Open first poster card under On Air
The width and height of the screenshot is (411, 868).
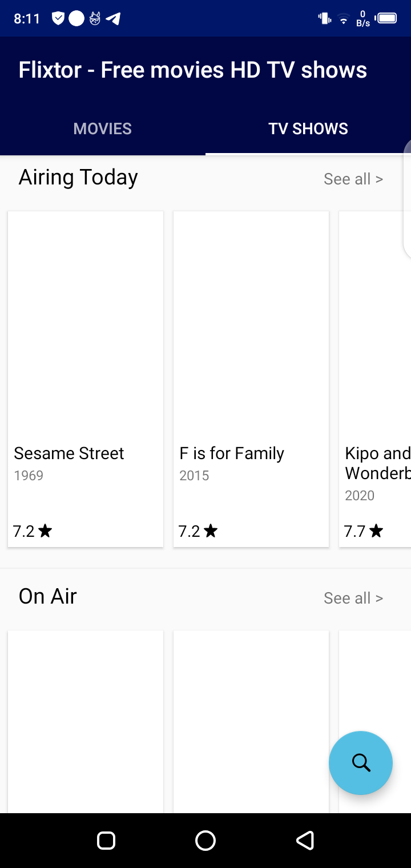click(x=86, y=721)
